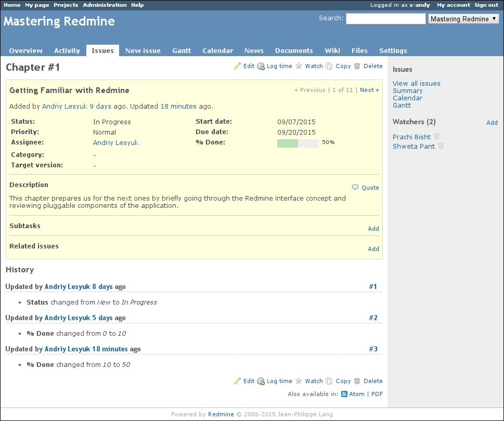Open Administration in the top menu
The image size is (504, 421).
(x=105, y=5)
